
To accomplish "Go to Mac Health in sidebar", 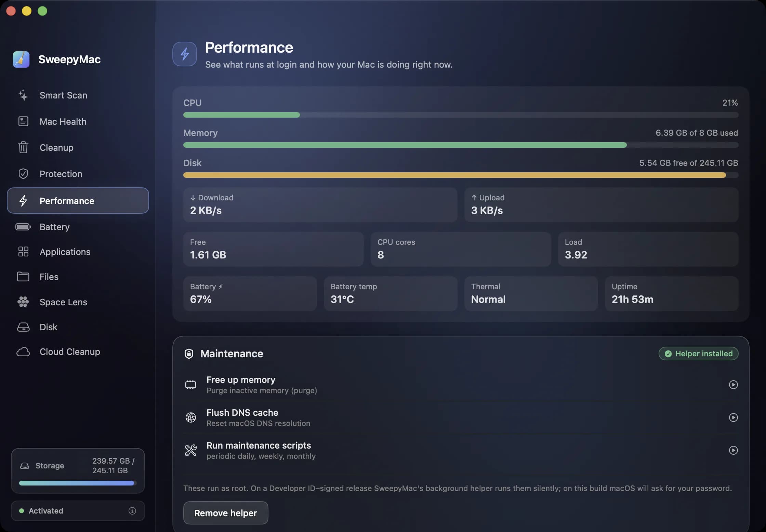I will click(78, 121).
